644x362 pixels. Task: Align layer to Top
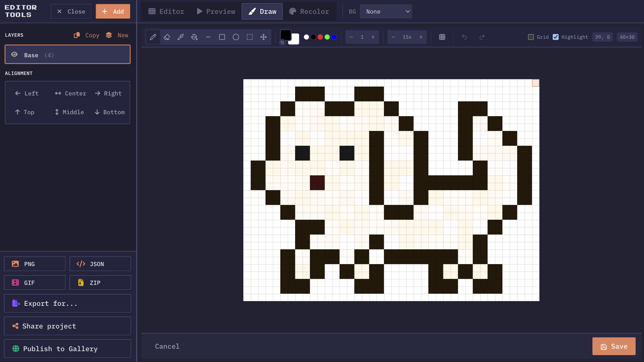tap(24, 112)
